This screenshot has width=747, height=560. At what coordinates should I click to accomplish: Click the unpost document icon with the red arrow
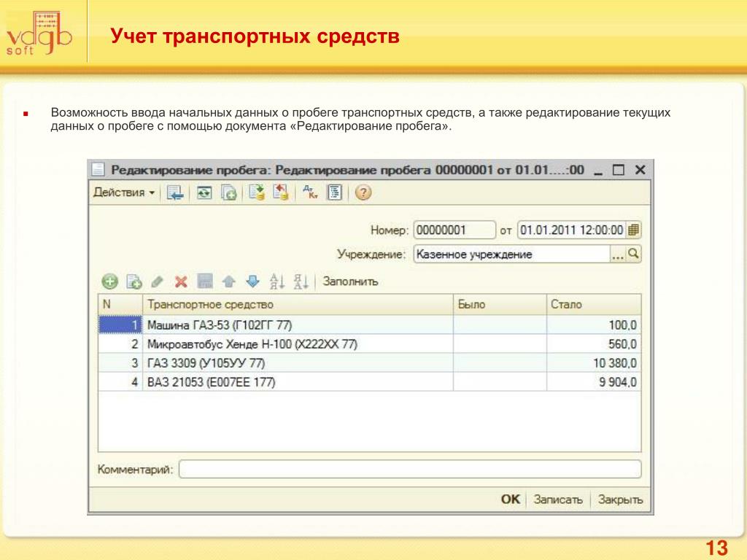[281, 192]
